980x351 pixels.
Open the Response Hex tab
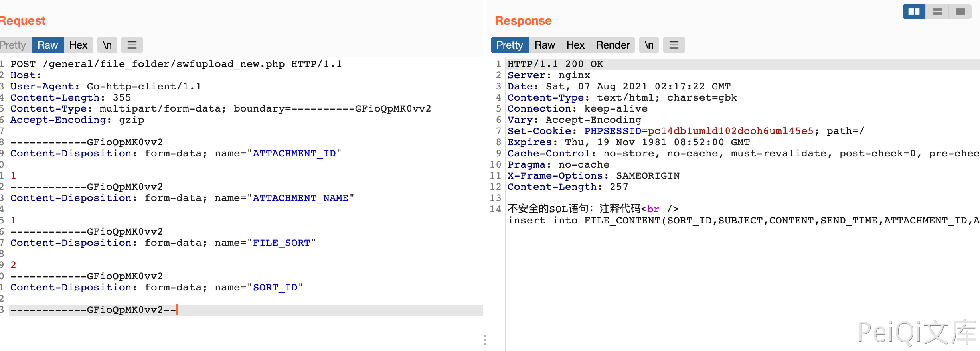click(576, 45)
